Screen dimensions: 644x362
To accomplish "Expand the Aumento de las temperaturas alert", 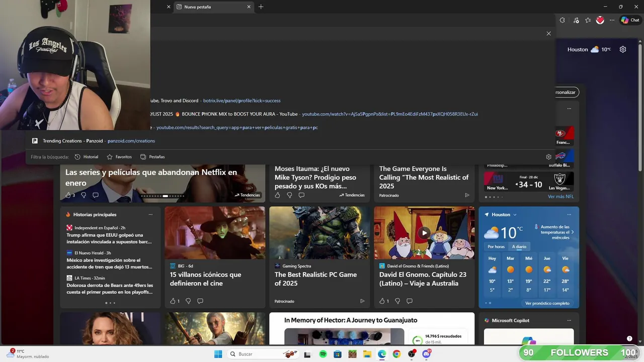I will 573,232.
